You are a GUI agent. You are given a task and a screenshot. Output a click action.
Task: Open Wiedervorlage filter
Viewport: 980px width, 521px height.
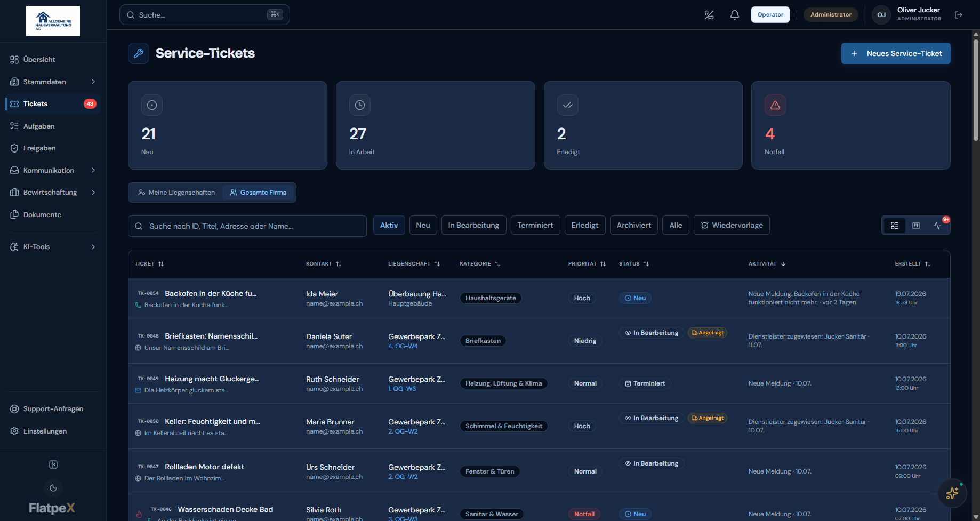pos(732,225)
